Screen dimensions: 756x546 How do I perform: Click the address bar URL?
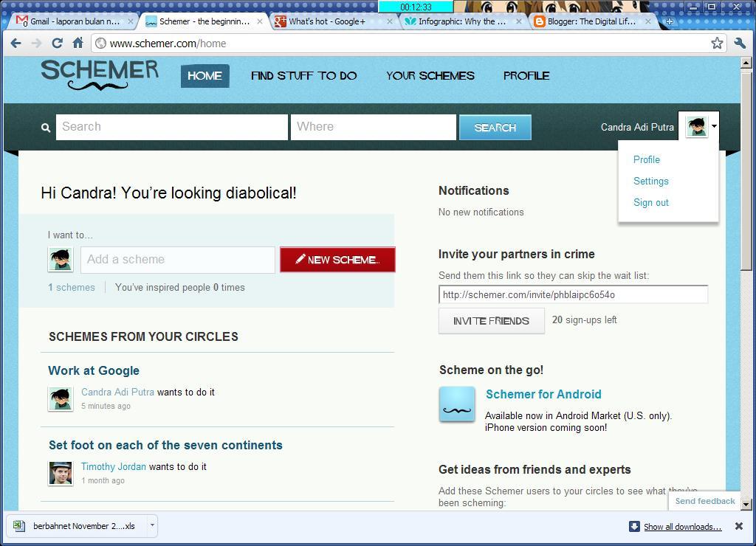[168, 44]
